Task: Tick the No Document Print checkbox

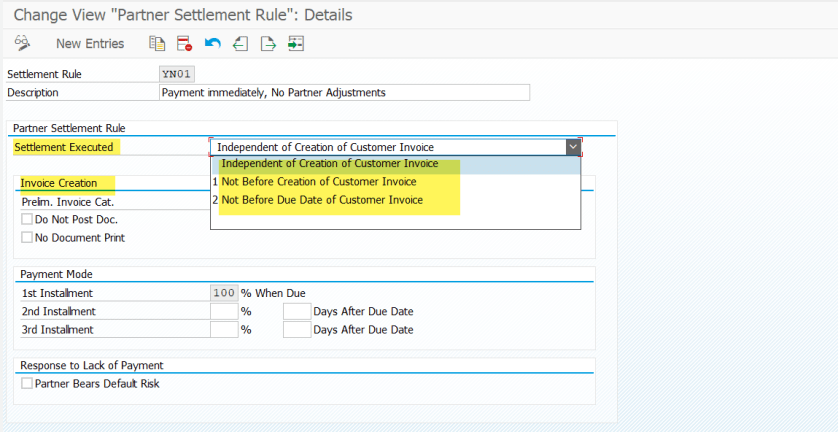Action: click(27, 238)
